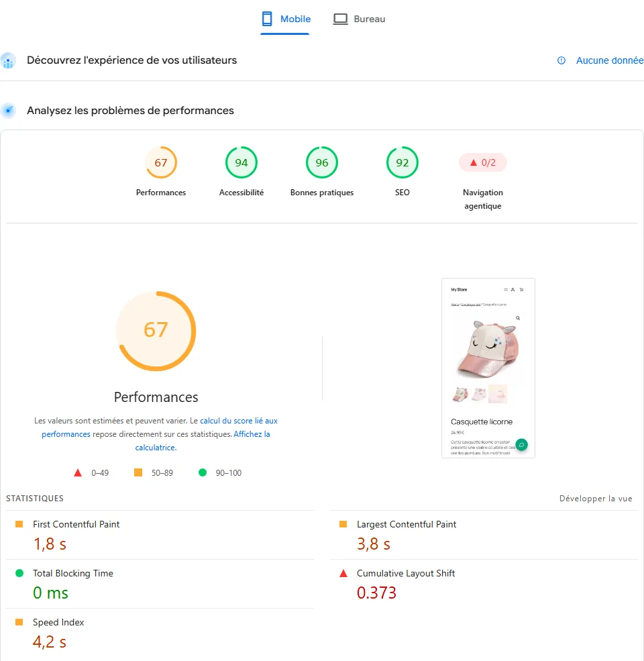Screen dimensions: 644x661
Task: Click the diagnostics icon near Analysez
Action: pos(8,111)
